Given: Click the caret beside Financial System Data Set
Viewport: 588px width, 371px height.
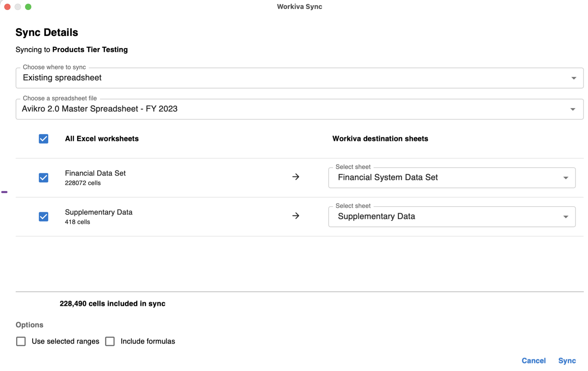Looking at the screenshot, I should click(x=566, y=178).
